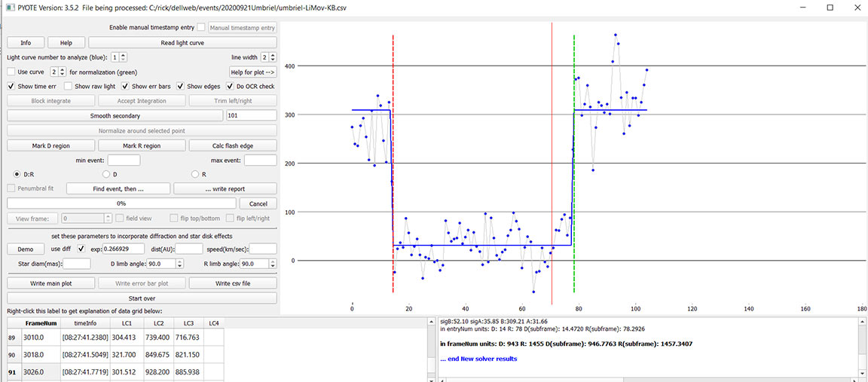Image resolution: width=868 pixels, height=382 pixels.
Task: Click the Mark R region button
Action: (142, 145)
